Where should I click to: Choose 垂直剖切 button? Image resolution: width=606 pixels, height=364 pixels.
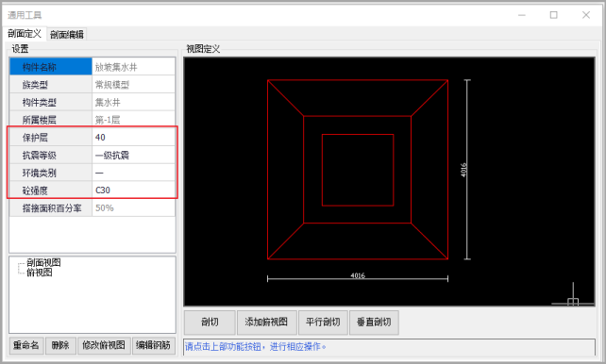[374, 322]
